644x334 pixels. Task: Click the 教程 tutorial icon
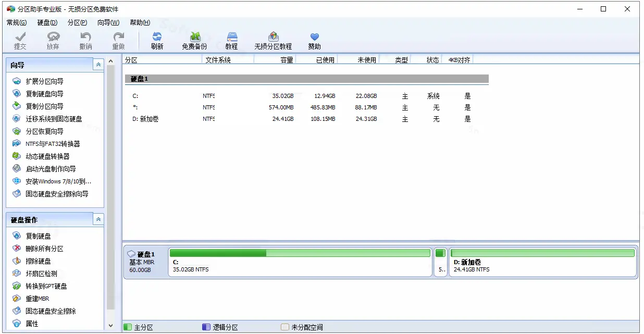coord(231,40)
